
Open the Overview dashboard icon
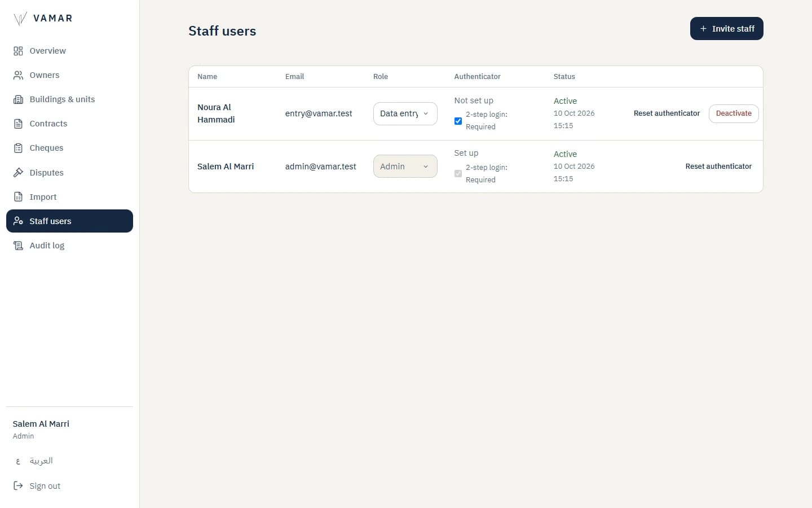(18, 51)
